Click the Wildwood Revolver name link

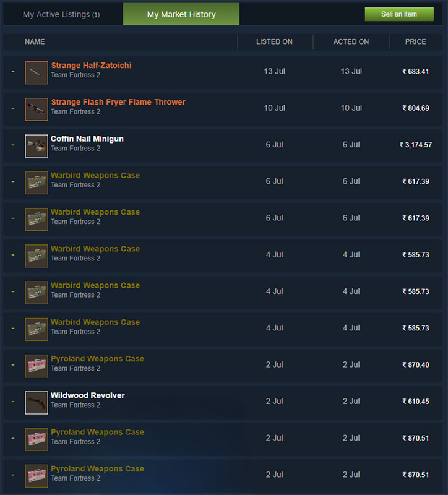tap(88, 395)
